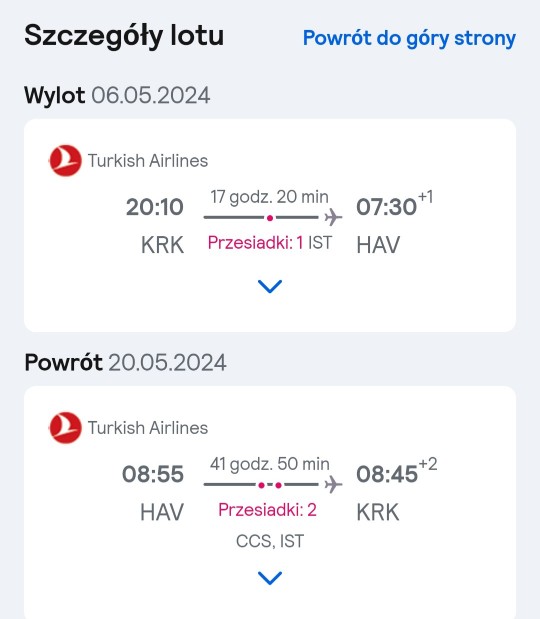This screenshot has width=540, height=619.
Task: Select 'Przesiadki: 2' stopover label
Action: (x=268, y=510)
